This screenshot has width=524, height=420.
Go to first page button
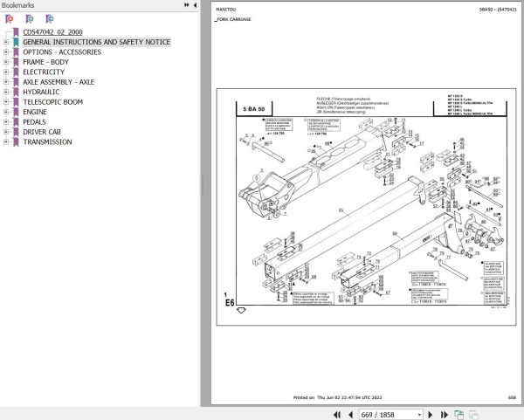(x=337, y=415)
